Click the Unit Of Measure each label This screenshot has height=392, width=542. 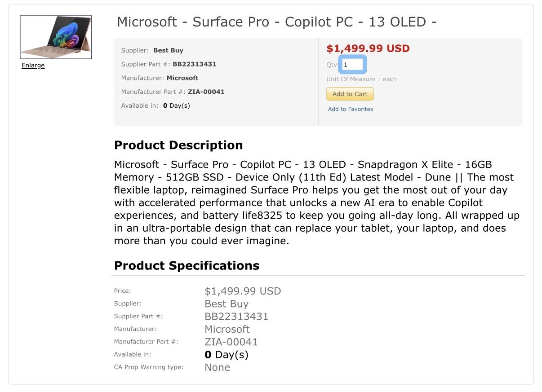coord(361,79)
